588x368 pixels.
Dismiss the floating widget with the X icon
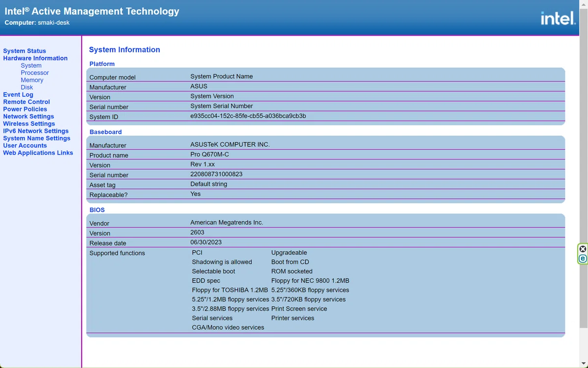[x=583, y=249]
